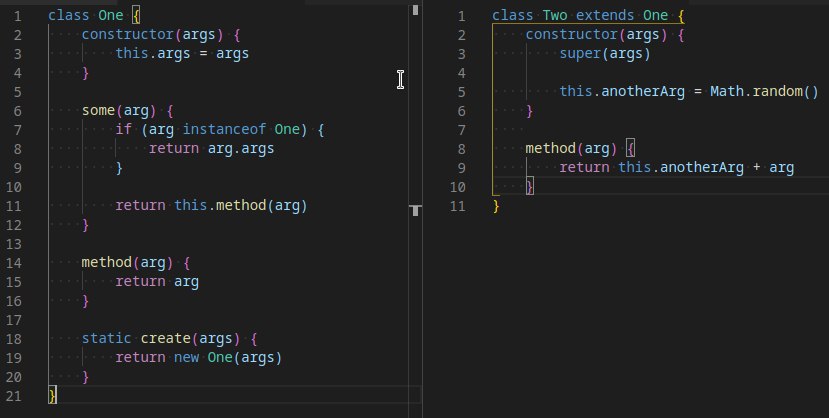Click 'method(arg) {' header in left editor
This screenshot has height=418, width=829.
[136, 263]
